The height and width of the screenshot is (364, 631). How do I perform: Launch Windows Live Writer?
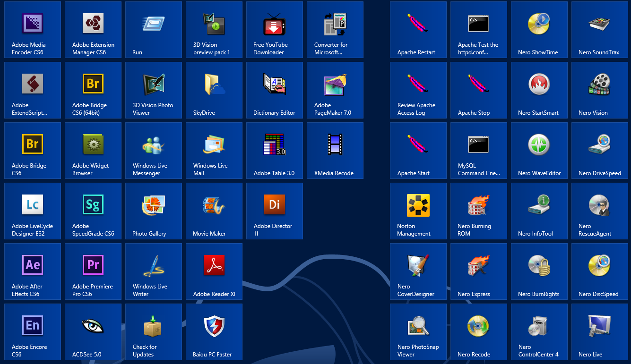pyautogui.click(x=154, y=271)
